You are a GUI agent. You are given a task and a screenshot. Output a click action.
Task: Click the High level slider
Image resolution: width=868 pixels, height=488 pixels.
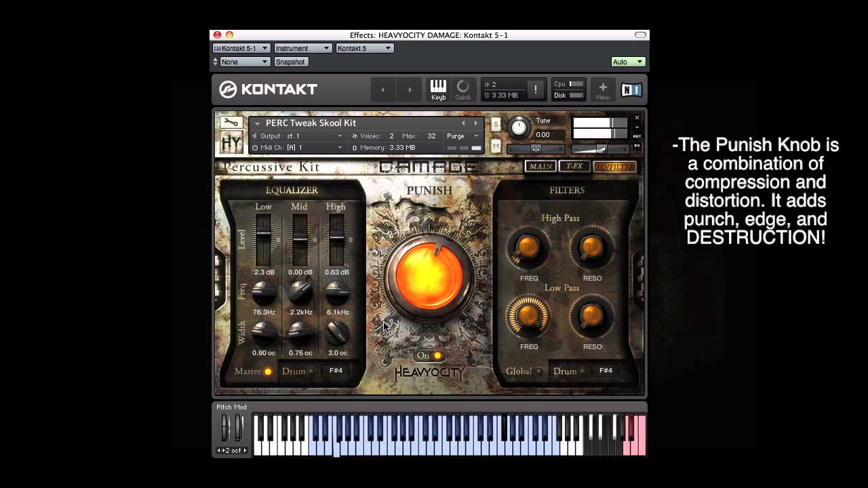click(336, 241)
